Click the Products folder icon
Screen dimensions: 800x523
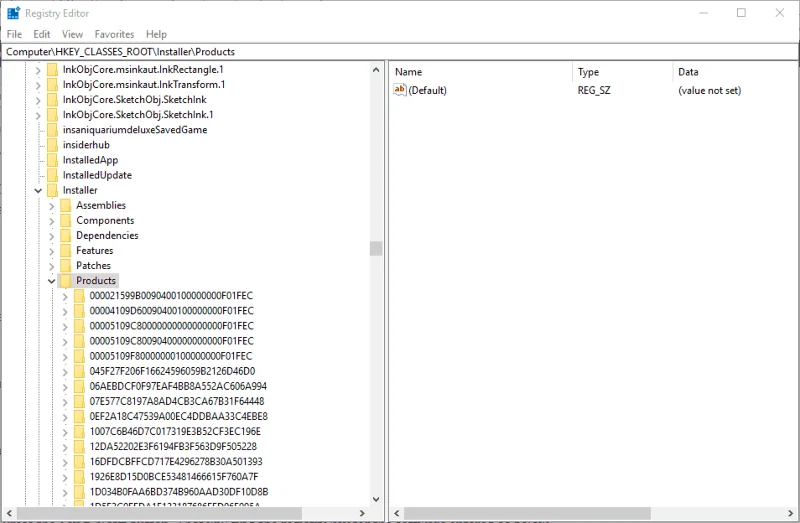coord(65,280)
